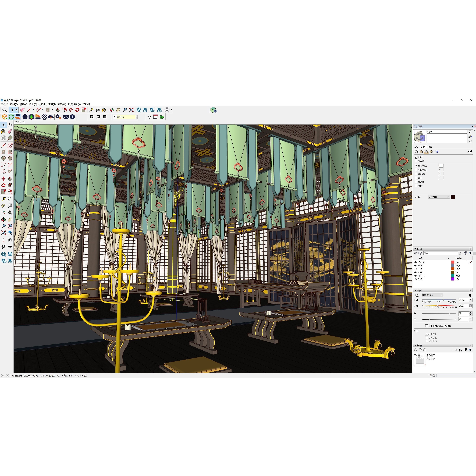476x476 pixels.
Task: Hide the 家具 tag with eye icon
Action: point(416,266)
